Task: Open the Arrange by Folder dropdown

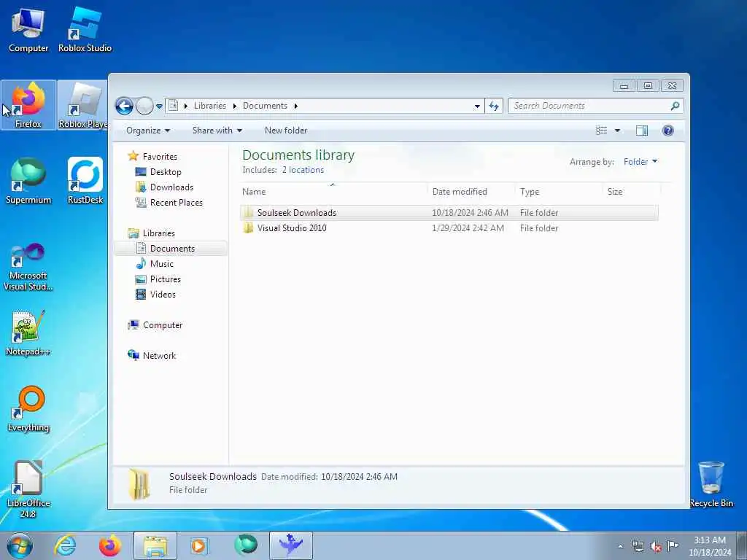Action: [x=640, y=162]
